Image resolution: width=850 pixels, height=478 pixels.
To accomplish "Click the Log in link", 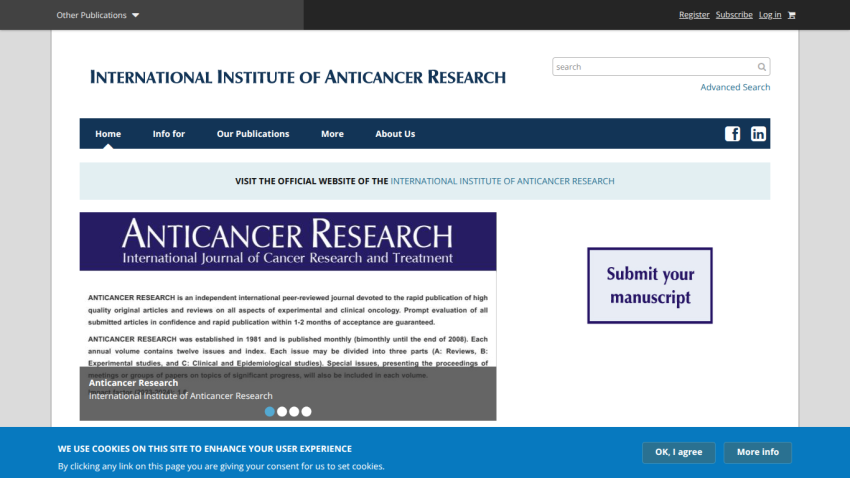I will click(770, 15).
